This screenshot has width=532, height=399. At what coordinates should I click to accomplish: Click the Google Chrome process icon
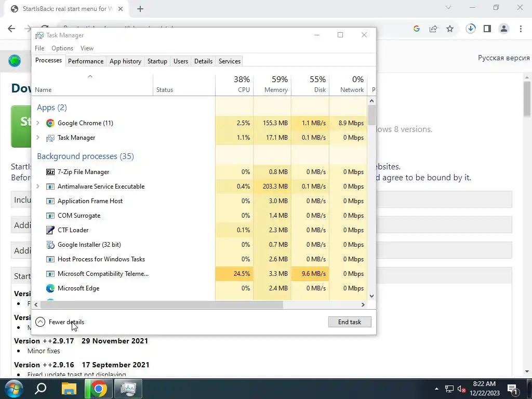pos(50,123)
